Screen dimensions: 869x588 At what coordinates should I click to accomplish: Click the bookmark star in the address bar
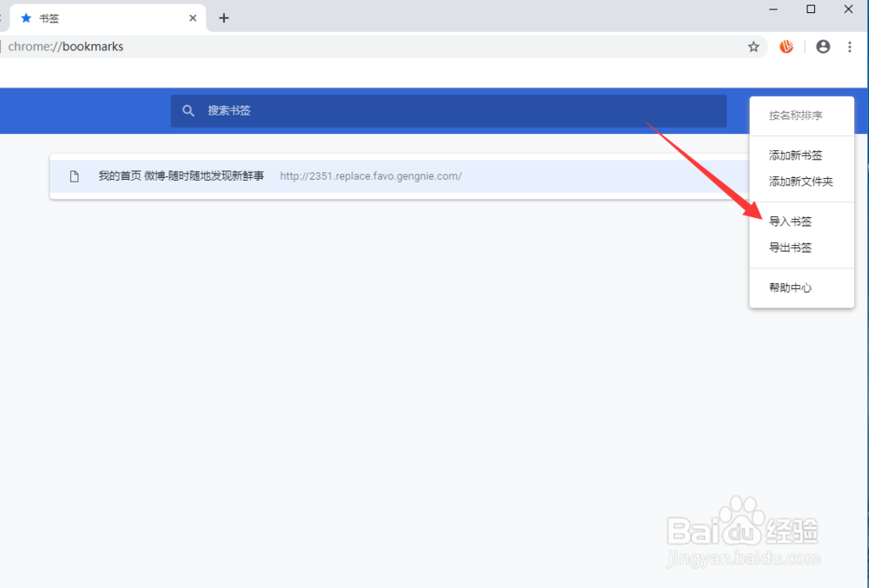[753, 47]
